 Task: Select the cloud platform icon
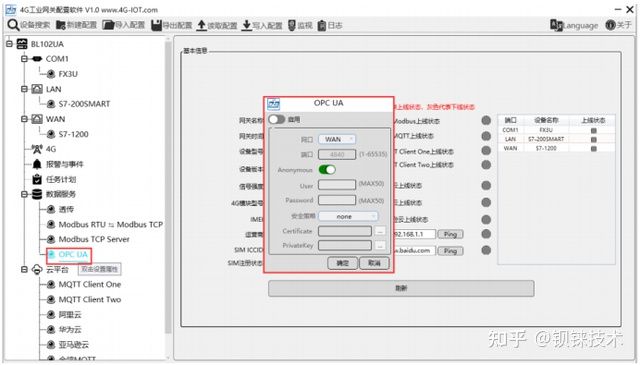pos(37,269)
